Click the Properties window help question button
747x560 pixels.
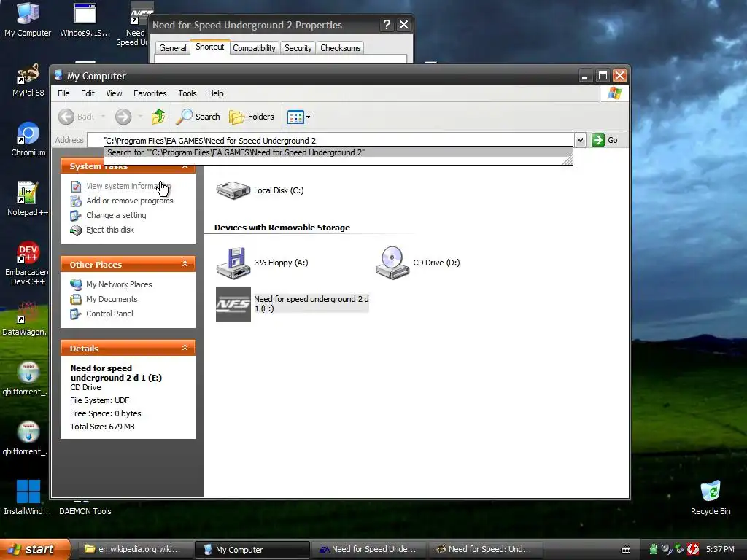point(387,25)
